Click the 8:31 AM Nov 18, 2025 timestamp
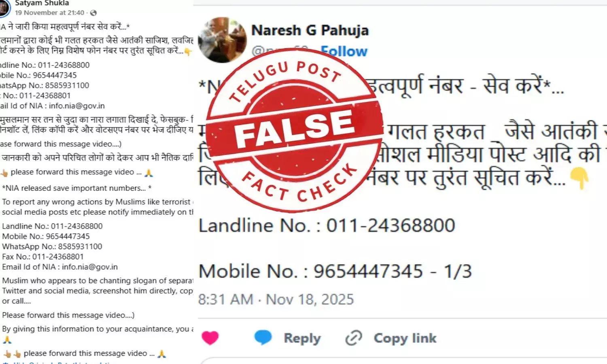Viewport: 607px width, 364px height. [276, 299]
